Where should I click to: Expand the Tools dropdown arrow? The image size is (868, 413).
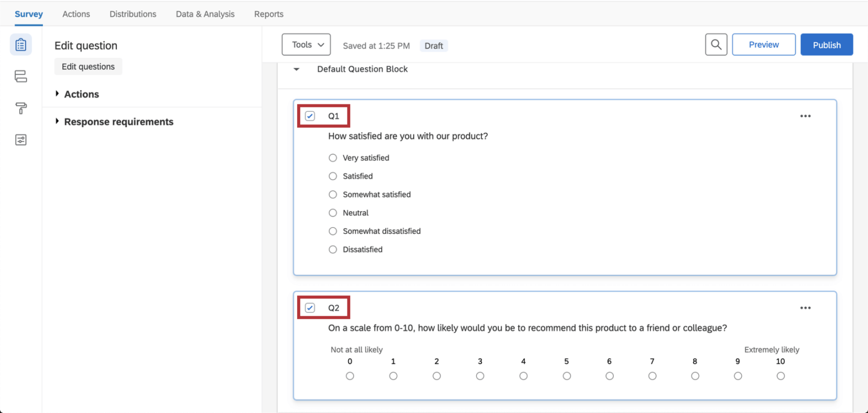coord(320,44)
